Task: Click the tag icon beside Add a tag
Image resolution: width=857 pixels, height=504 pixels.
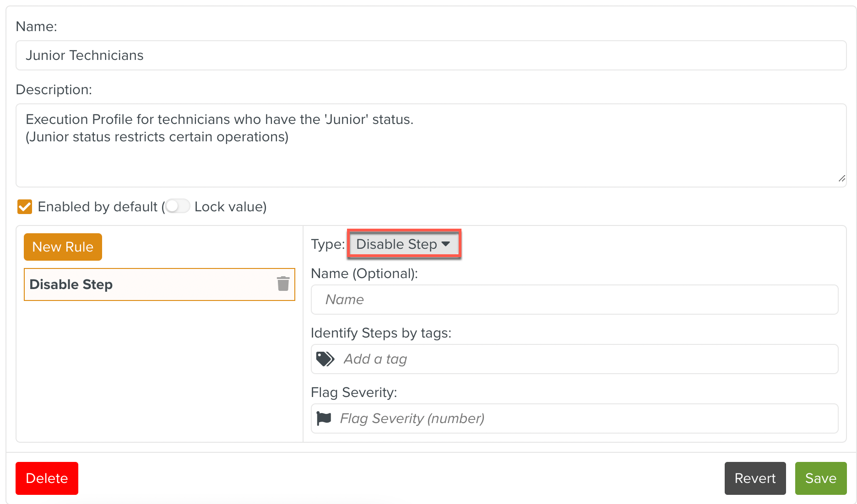Action: 325,359
